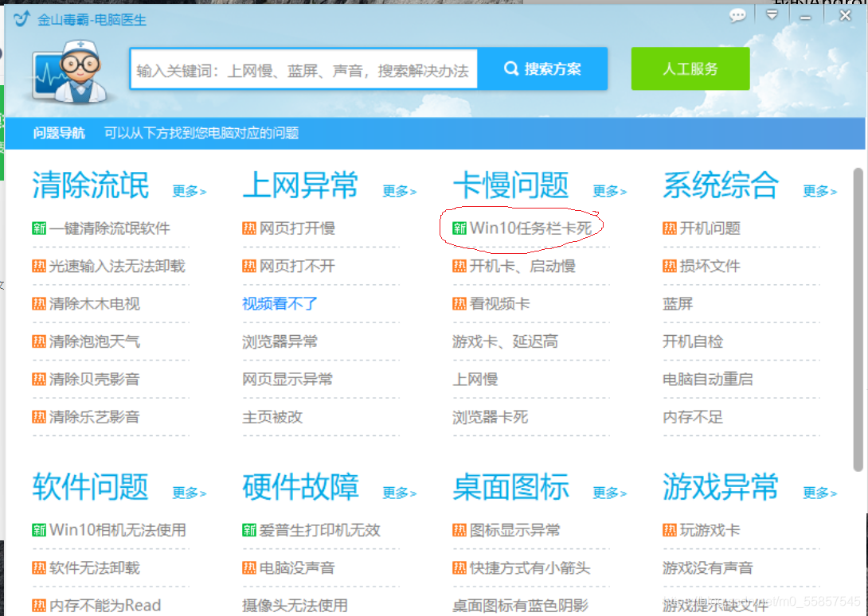Open 看视频卡 link
The width and height of the screenshot is (868, 616).
coord(499,304)
